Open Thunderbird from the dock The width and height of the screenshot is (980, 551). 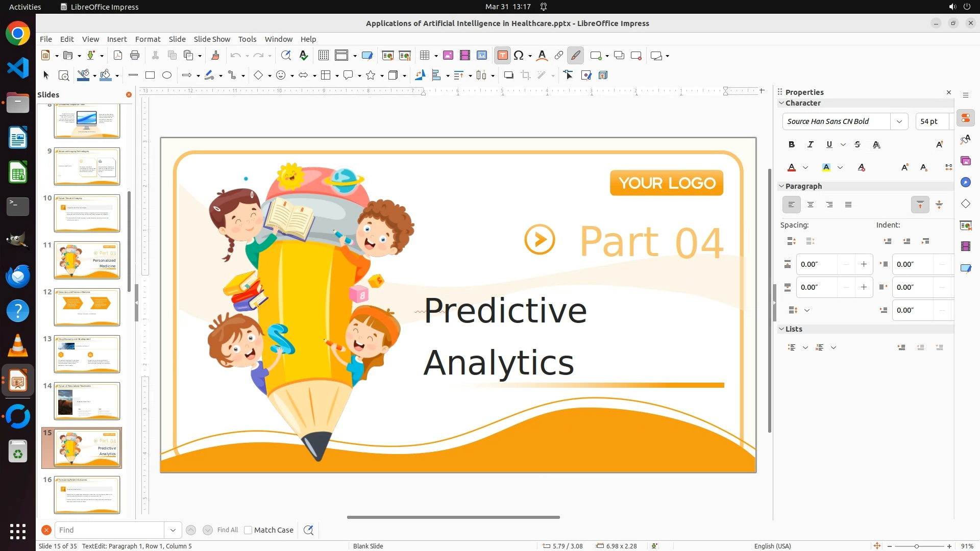click(18, 276)
